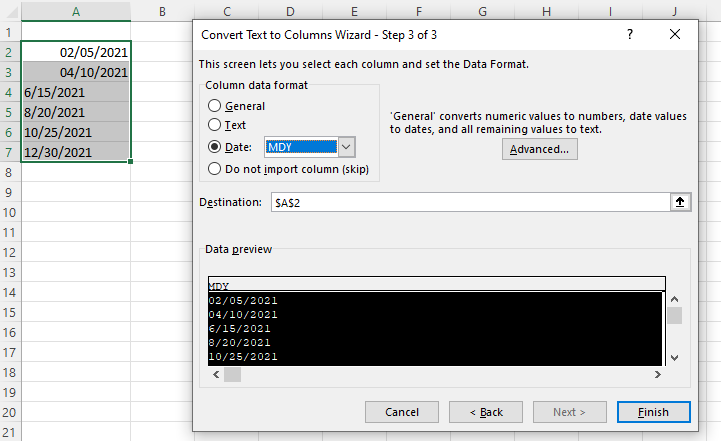Click the Finish button
Screen dimensions: 721x441
coord(653,412)
